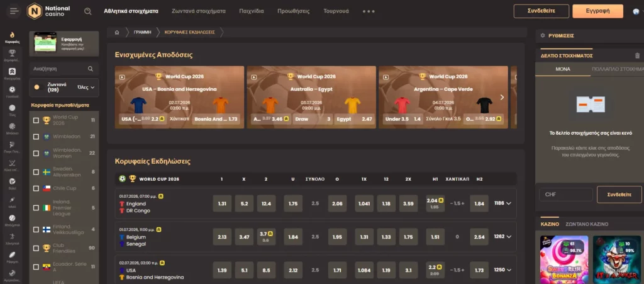Click Συνδεθείτε button in header
This screenshot has height=284, width=644.
point(541,11)
